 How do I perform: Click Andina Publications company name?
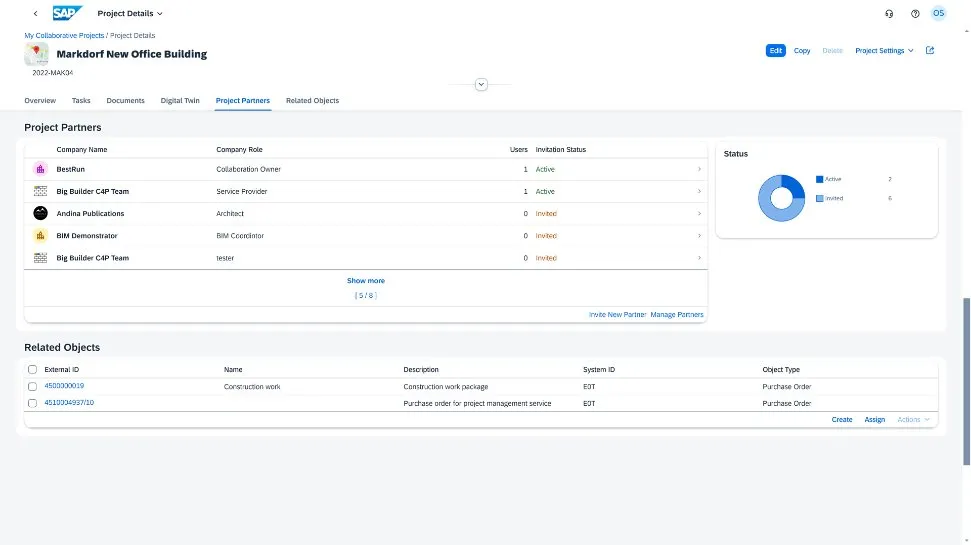pyautogui.click(x=90, y=214)
